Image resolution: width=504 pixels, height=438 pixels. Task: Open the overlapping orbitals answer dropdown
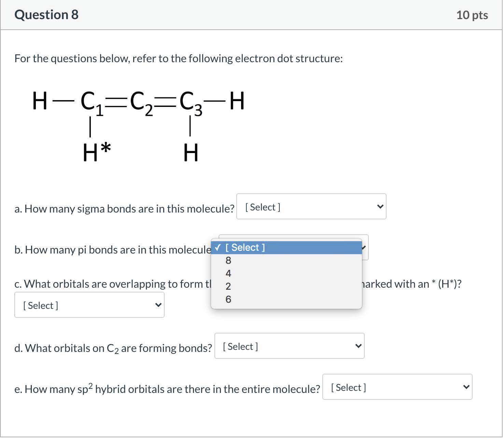[x=89, y=305]
